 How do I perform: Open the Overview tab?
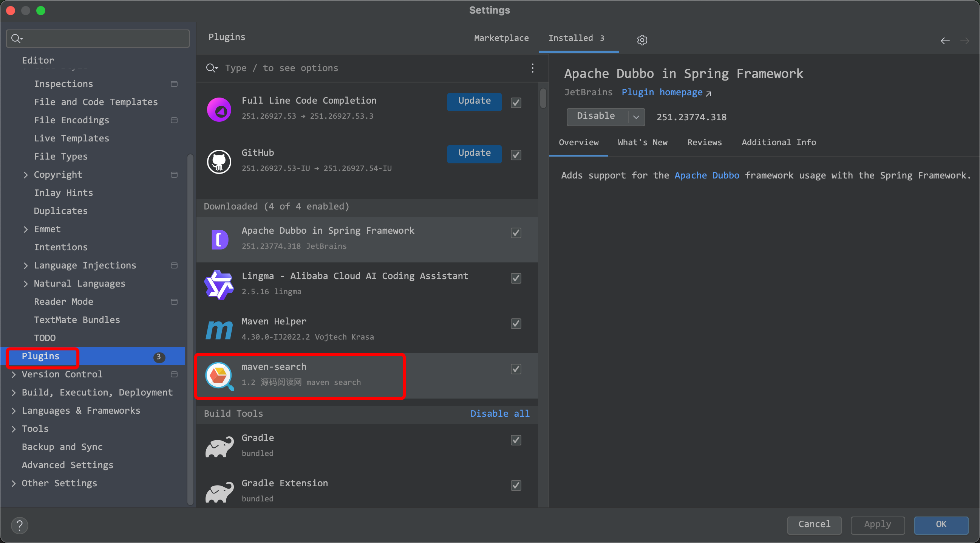[x=578, y=143]
